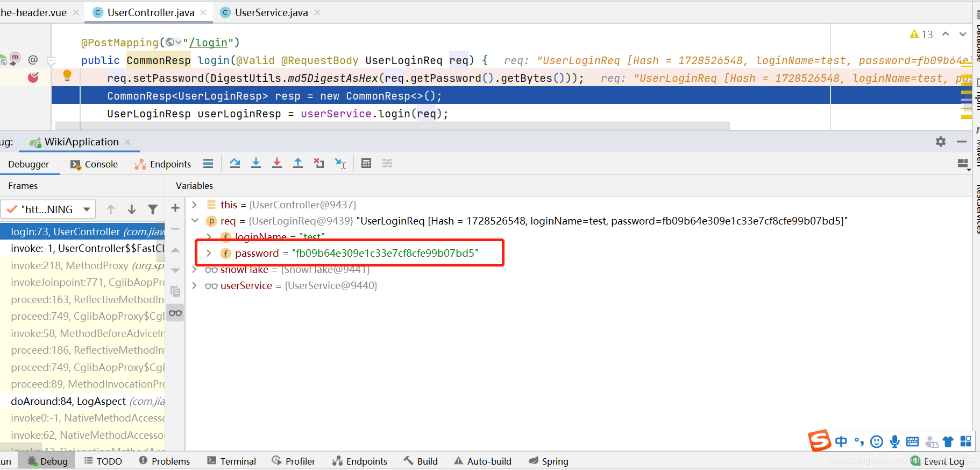
Task: Select the WikiApplication debug session tab
Action: 81,142
